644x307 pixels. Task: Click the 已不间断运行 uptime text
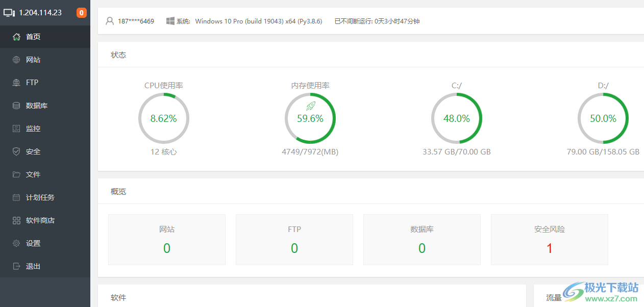377,21
